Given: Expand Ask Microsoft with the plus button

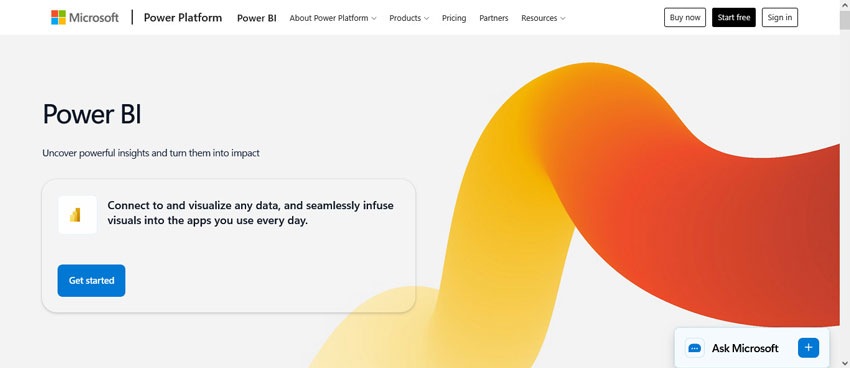Looking at the screenshot, I should (808, 347).
